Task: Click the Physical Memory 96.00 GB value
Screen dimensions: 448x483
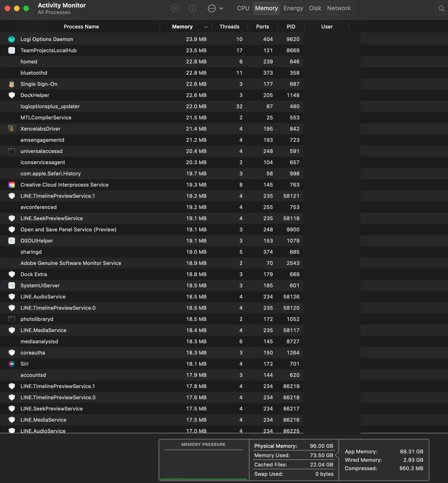Action: pyautogui.click(x=321, y=446)
